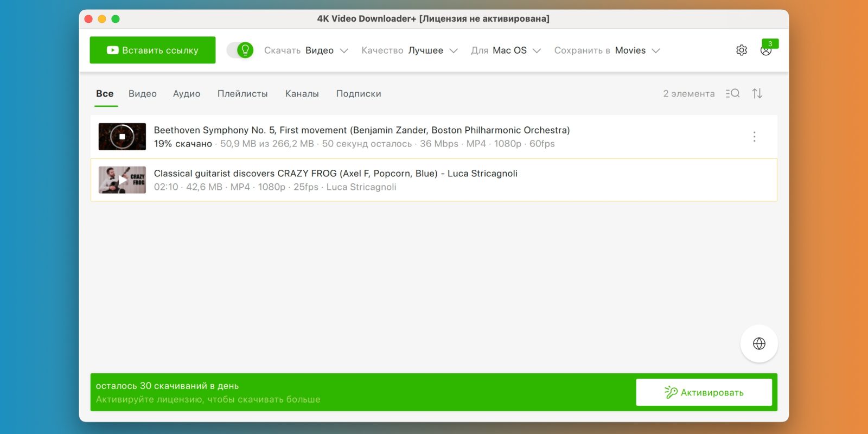Maximize the window with the green button
The height and width of the screenshot is (434, 868).
tap(116, 19)
